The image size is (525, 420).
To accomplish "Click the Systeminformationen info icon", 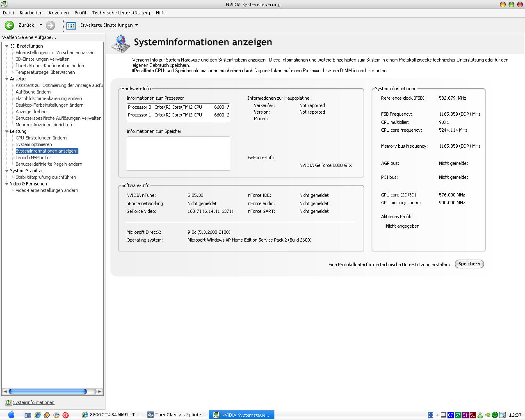I will click(x=8, y=403).
